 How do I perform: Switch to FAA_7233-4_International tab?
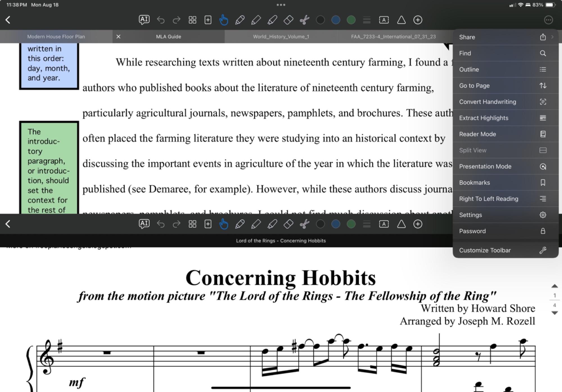pyautogui.click(x=393, y=37)
